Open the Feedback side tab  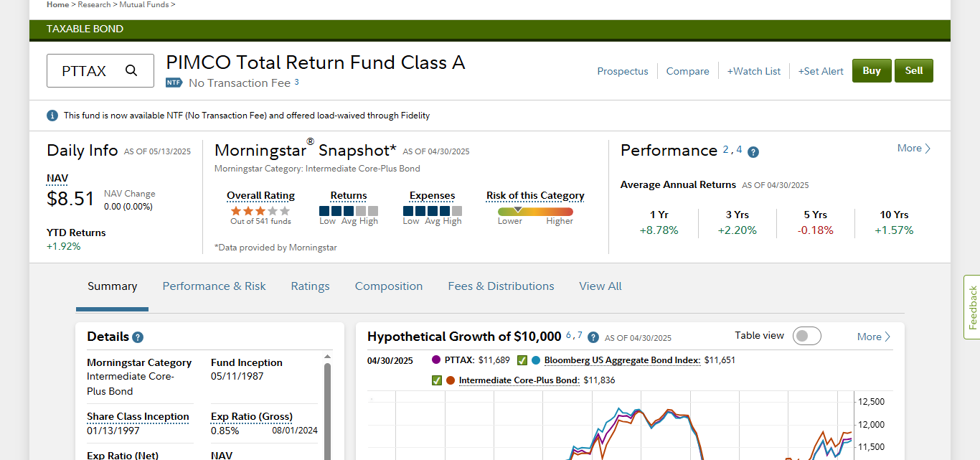[972, 307]
